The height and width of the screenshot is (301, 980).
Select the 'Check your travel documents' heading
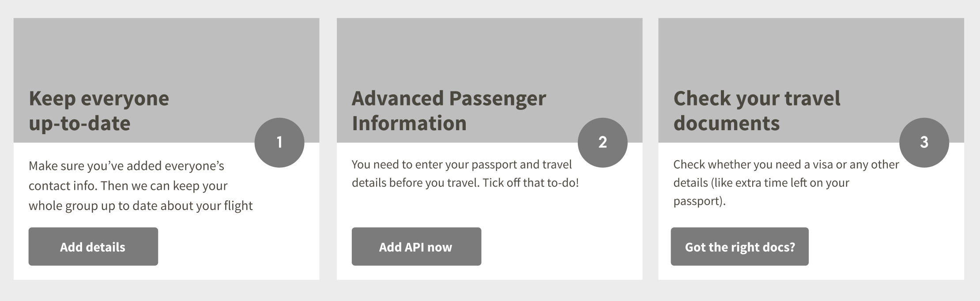(757, 110)
